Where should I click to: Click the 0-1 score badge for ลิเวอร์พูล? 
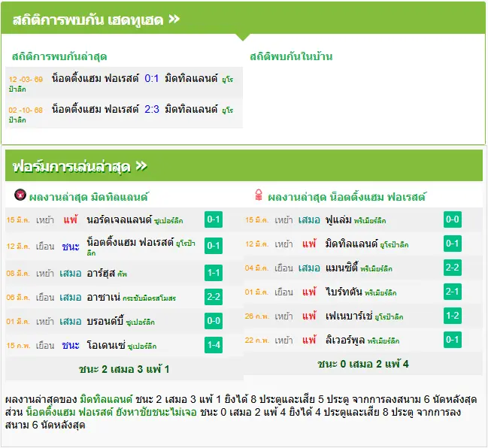pos(453,340)
